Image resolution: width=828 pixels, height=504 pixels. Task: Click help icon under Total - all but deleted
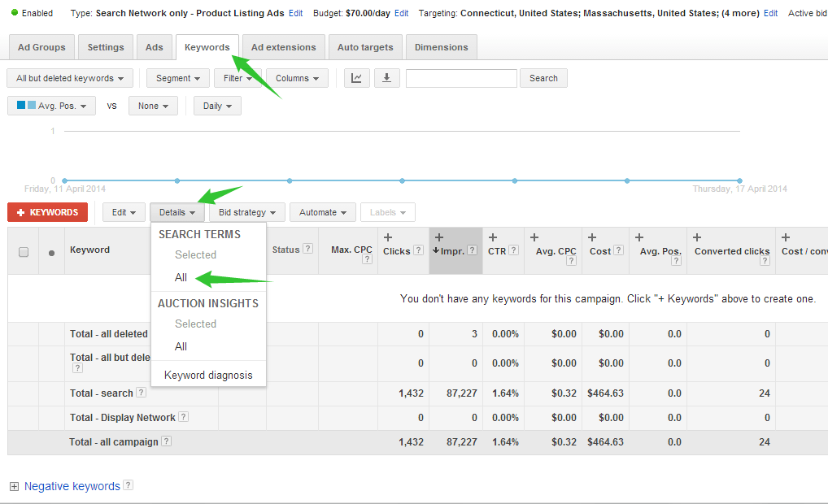pyautogui.click(x=77, y=368)
